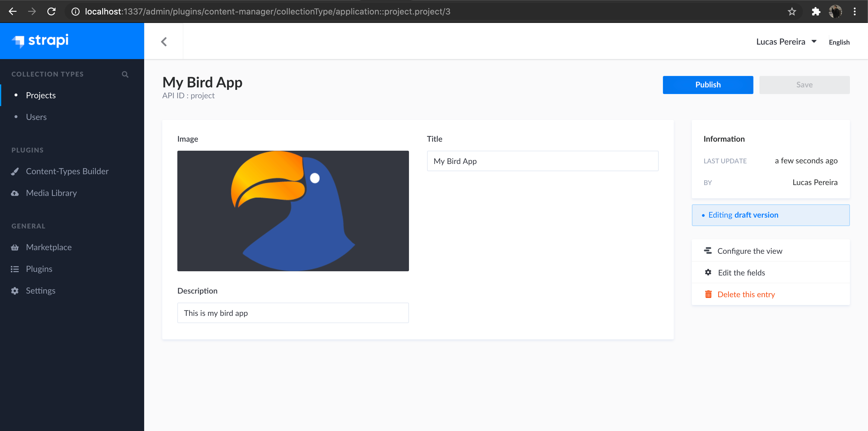This screenshot has height=431, width=868.
Task: Click the Media Library cloud icon
Action: [15, 193]
